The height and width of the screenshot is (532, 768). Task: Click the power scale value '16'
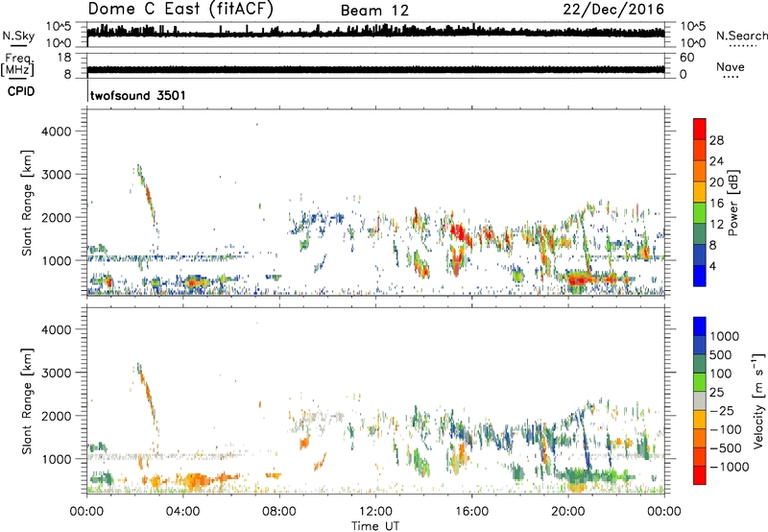click(x=716, y=204)
